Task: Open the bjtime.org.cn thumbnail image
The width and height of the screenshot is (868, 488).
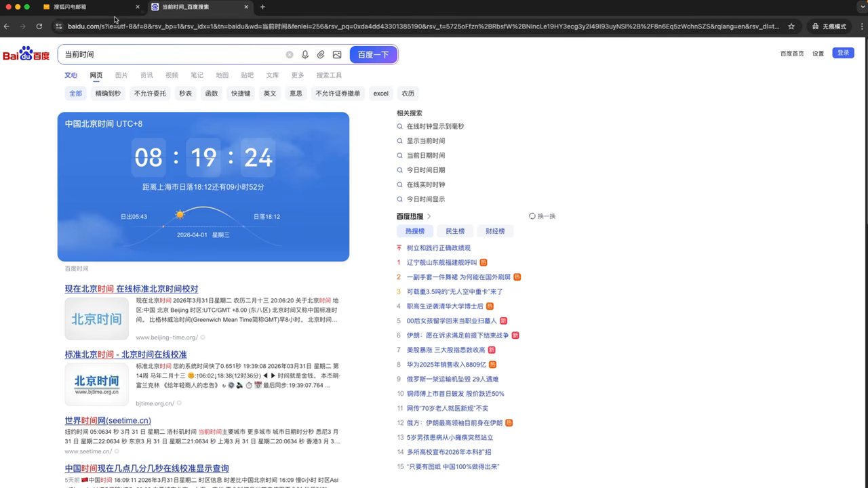Action: tap(96, 384)
